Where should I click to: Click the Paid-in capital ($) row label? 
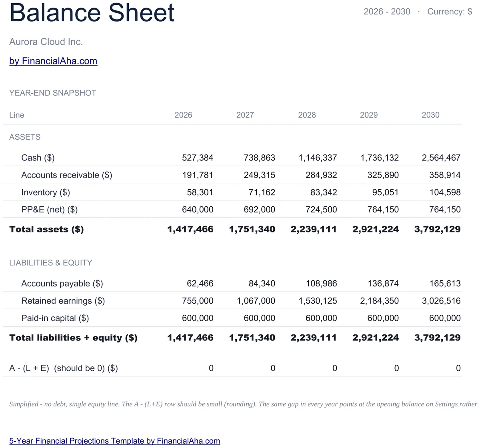pyautogui.click(x=55, y=318)
